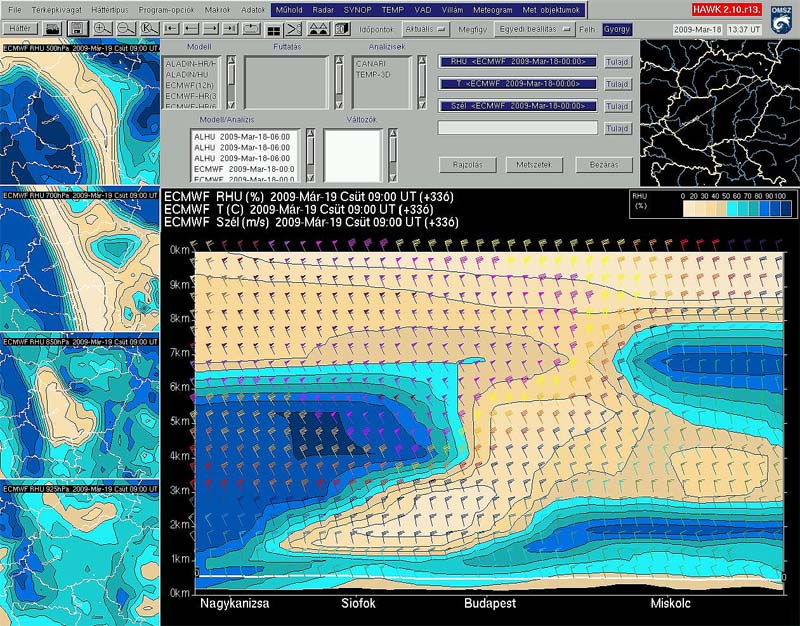Click the zoom out magnifier icon
Viewport: 800px width, 626px height.
pyautogui.click(x=126, y=29)
